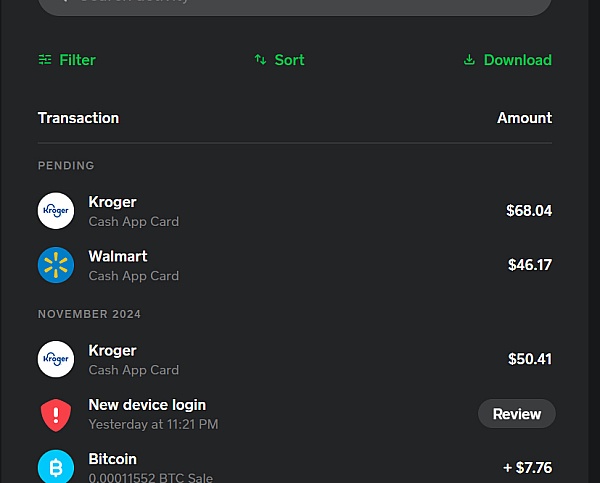Click the November Kroger logo icon

click(x=56, y=359)
